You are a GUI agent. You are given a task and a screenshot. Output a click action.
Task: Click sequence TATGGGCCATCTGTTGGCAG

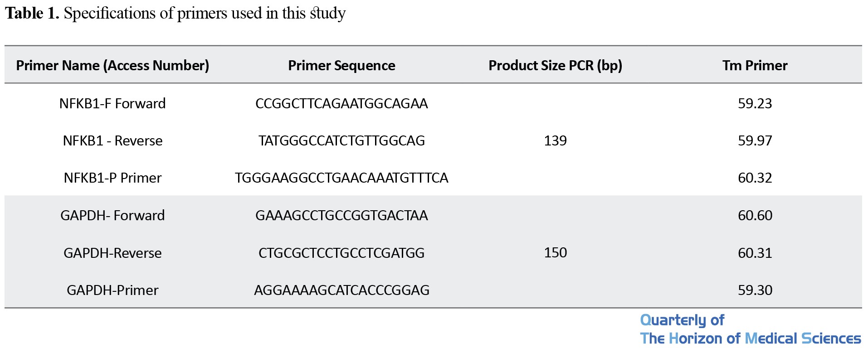[341, 140]
